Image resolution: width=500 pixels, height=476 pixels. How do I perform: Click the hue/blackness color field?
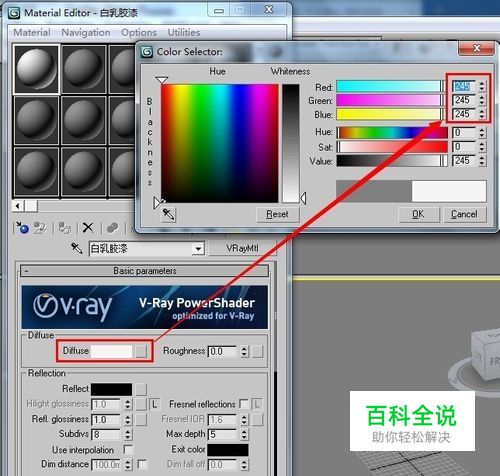coord(220,143)
